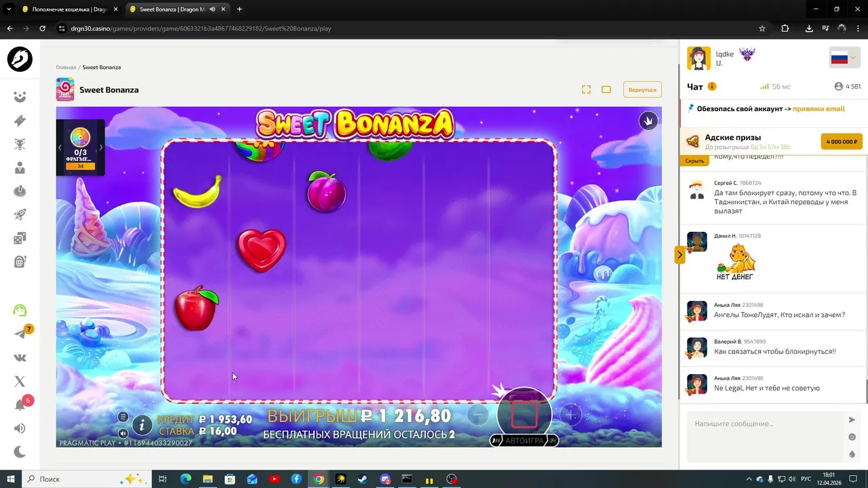Open the X social icon in sidebar

point(20,382)
